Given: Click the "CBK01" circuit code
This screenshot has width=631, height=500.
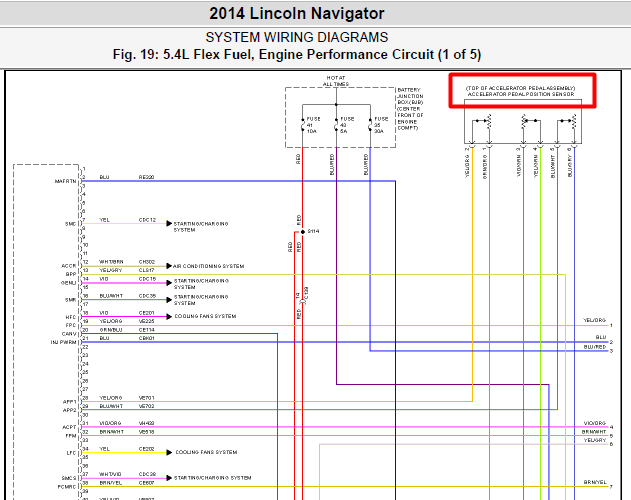Looking at the screenshot, I should (146, 338).
